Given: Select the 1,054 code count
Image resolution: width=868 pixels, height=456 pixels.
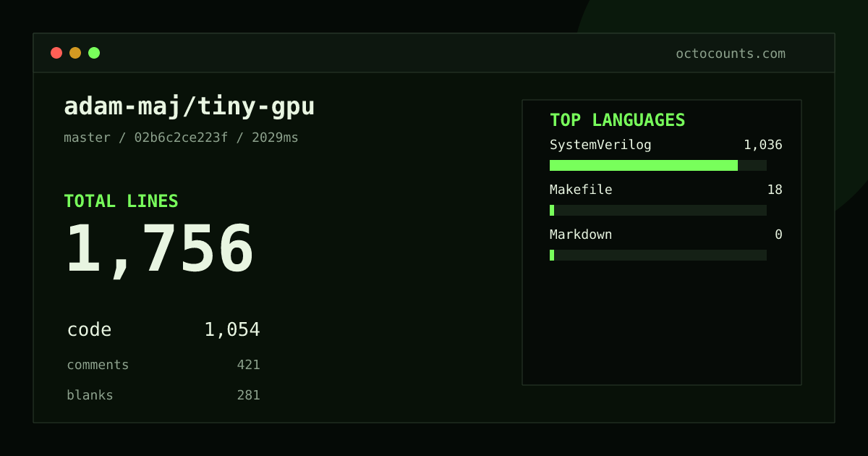Looking at the screenshot, I should click(x=232, y=330).
